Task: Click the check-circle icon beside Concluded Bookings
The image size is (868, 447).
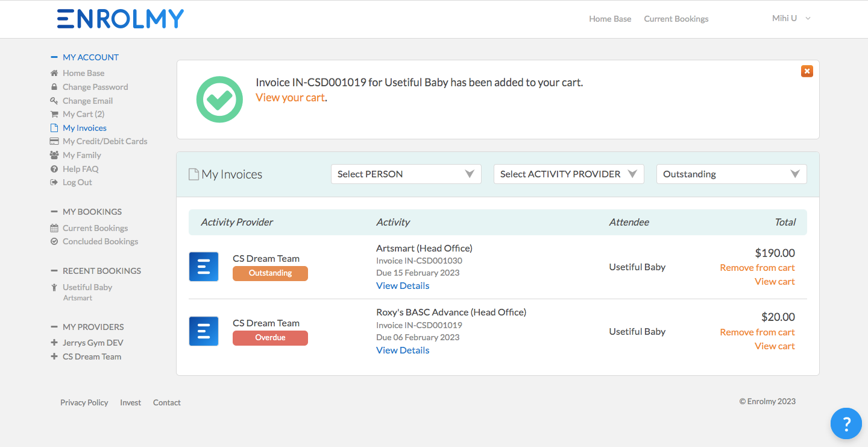Action: pos(54,241)
